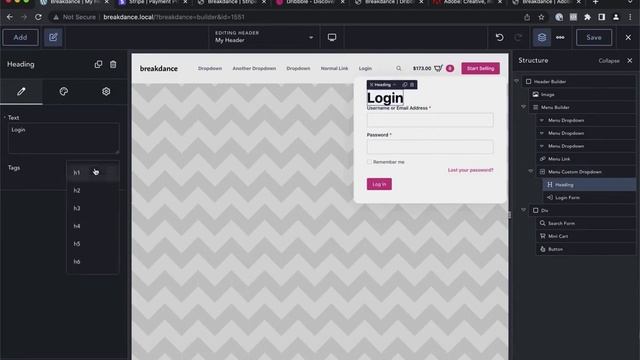The height and width of the screenshot is (360, 640).
Task: Click the Add element button
Action: (x=20, y=38)
